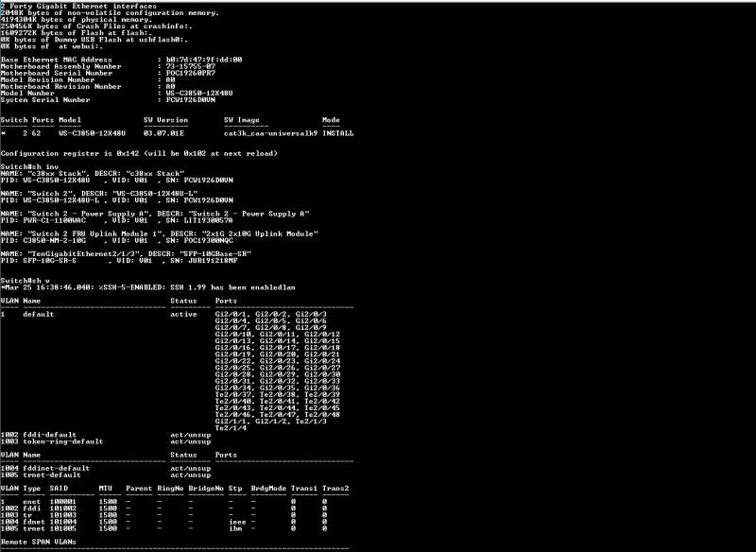The image size is (756, 552).
Task: Select the "c38xx Stack" inventory name
Action: pyautogui.click(x=58, y=174)
